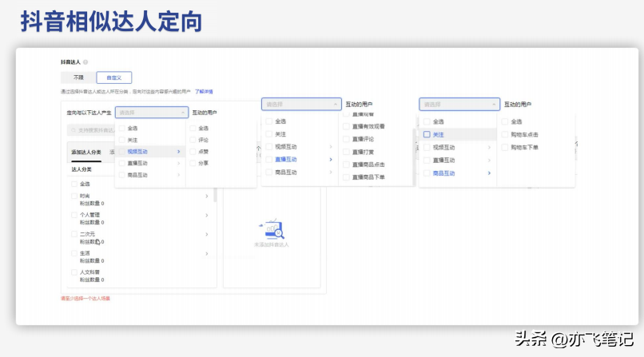Select the 自定义 option button
The width and height of the screenshot is (644, 357).
coord(114,77)
